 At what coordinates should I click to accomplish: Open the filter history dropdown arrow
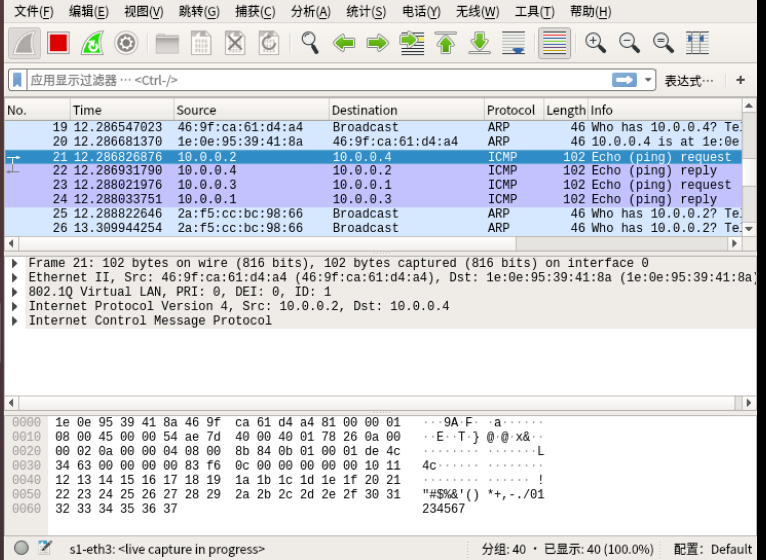pos(648,80)
